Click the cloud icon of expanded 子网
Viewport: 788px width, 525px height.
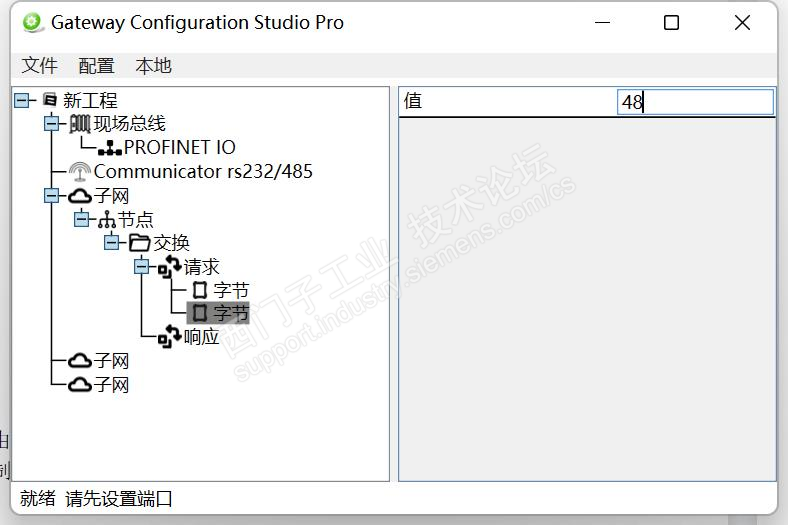[80, 195]
